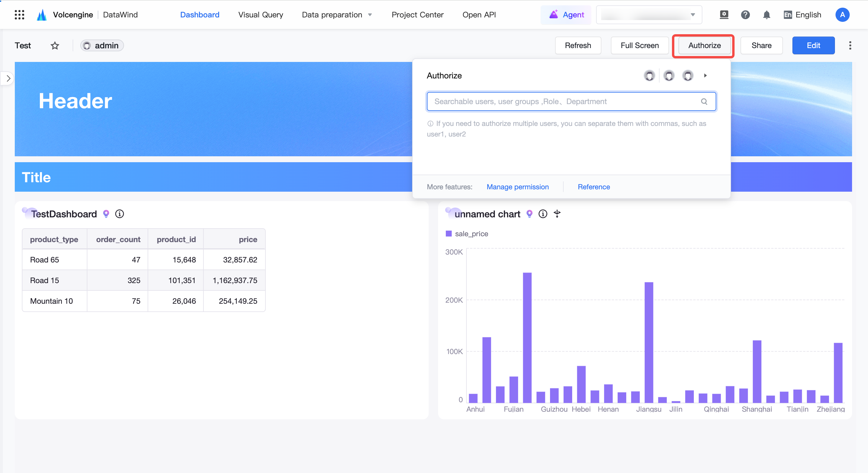Go to Project Center tab
The width and height of the screenshot is (868, 473).
pyautogui.click(x=417, y=15)
